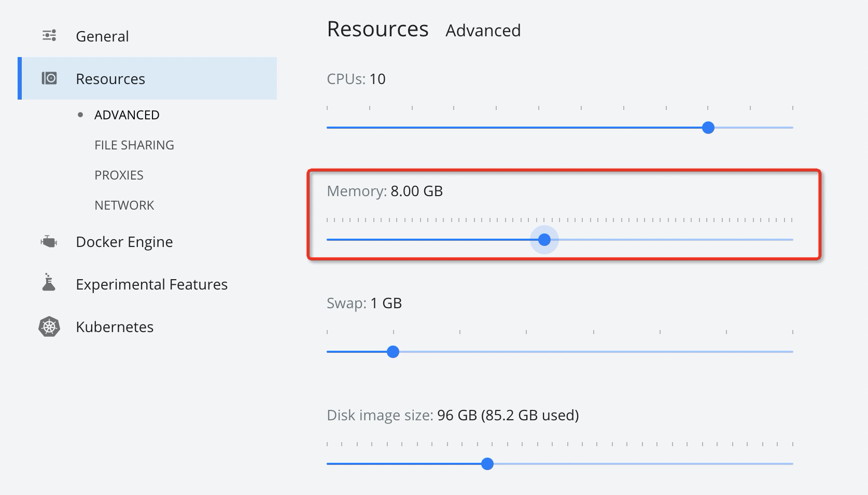
Task: Open the FILE SHARING sub-section
Action: pos(134,145)
